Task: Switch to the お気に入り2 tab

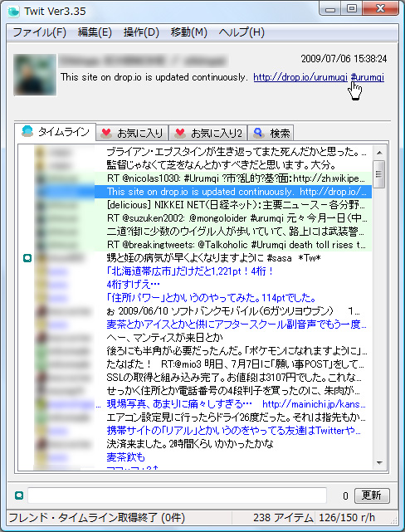Action: 208,133
